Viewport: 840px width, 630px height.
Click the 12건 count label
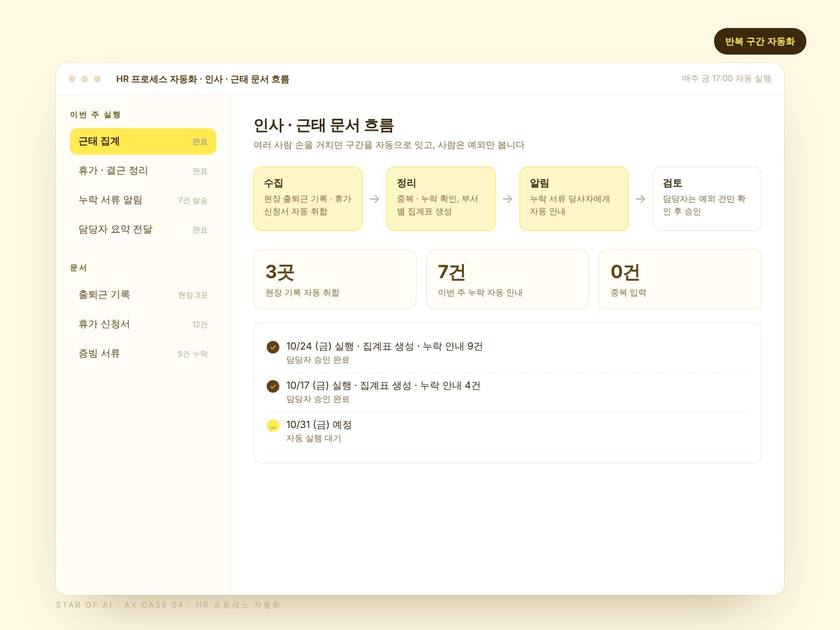[x=200, y=325]
